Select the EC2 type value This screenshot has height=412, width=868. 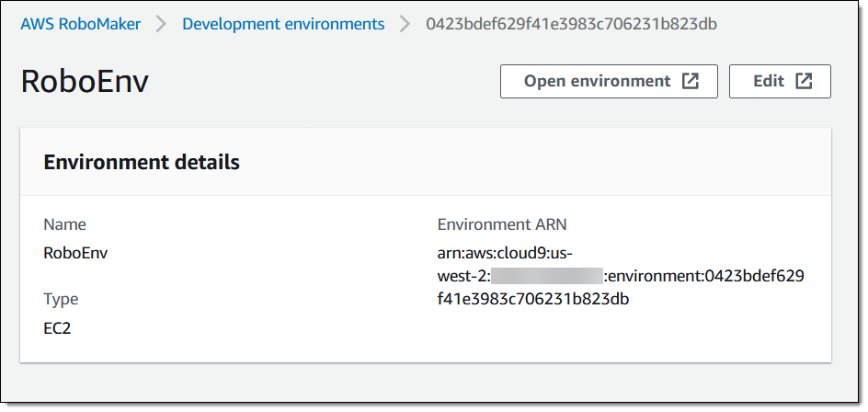point(57,327)
